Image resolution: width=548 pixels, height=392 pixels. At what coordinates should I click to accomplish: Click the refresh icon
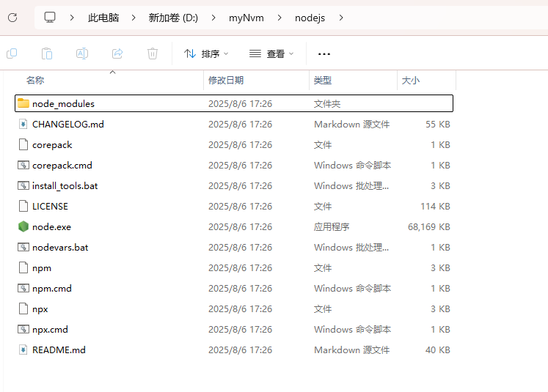click(12, 18)
